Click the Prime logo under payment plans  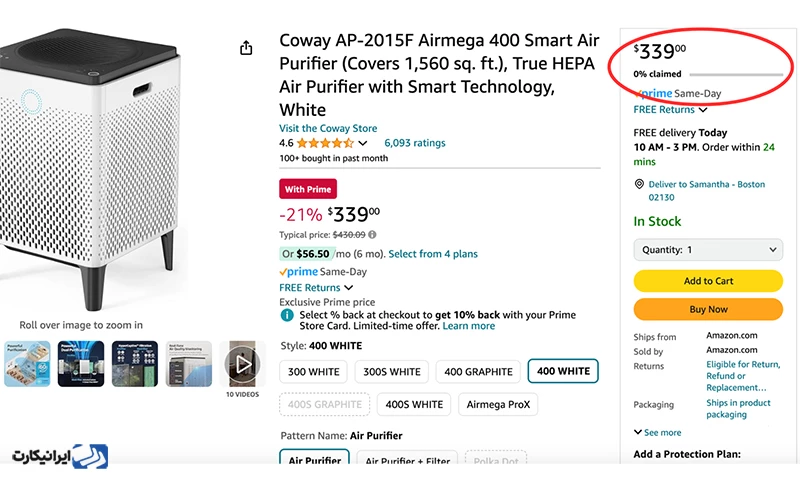click(298, 271)
